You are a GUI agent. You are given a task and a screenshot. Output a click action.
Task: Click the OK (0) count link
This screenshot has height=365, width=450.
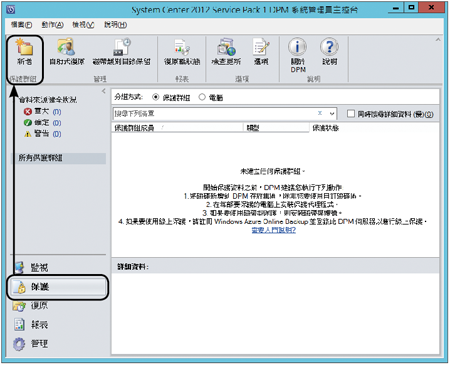[57, 123]
